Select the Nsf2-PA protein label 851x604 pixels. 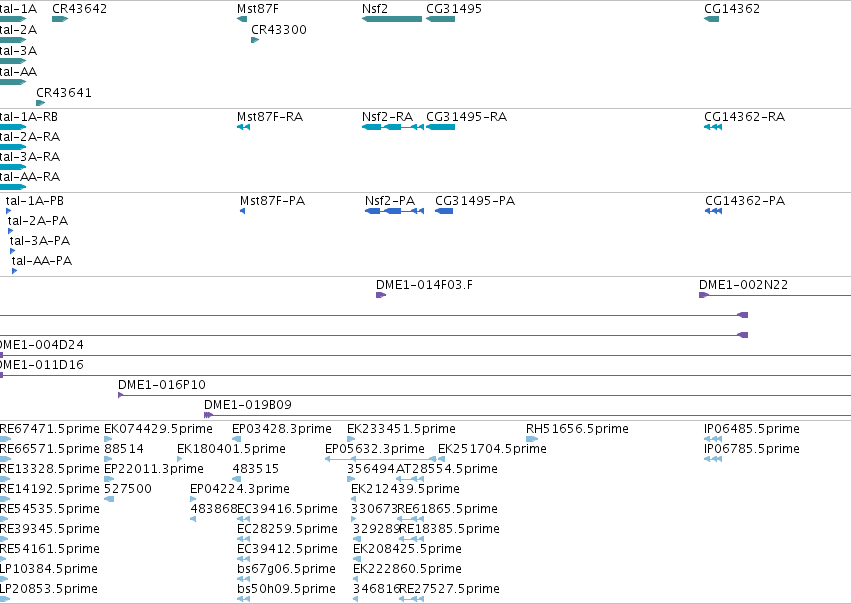point(390,201)
